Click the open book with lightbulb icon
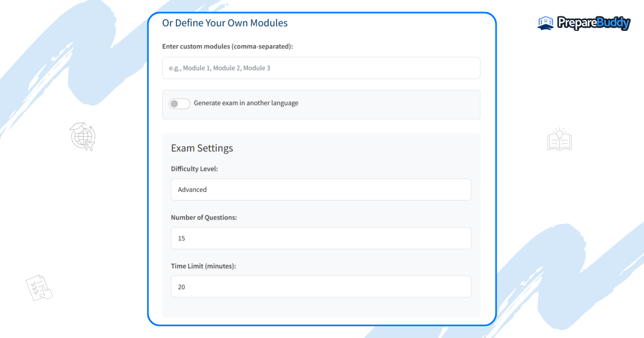644x338 pixels. point(559,141)
